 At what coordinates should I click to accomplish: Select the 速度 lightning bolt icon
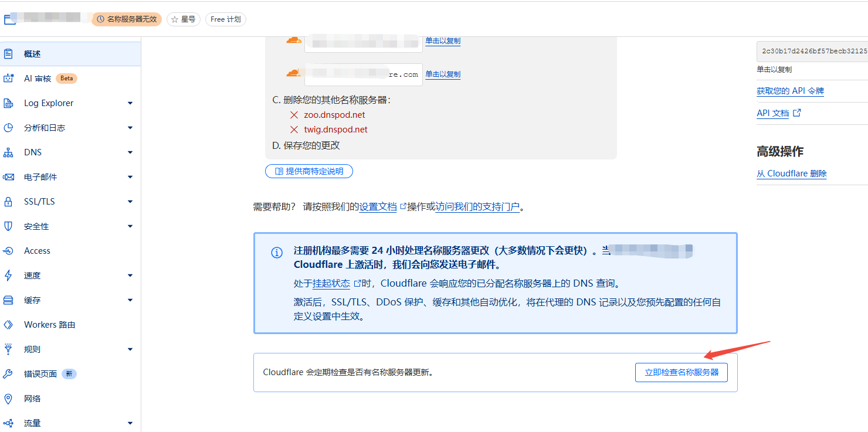(8, 275)
